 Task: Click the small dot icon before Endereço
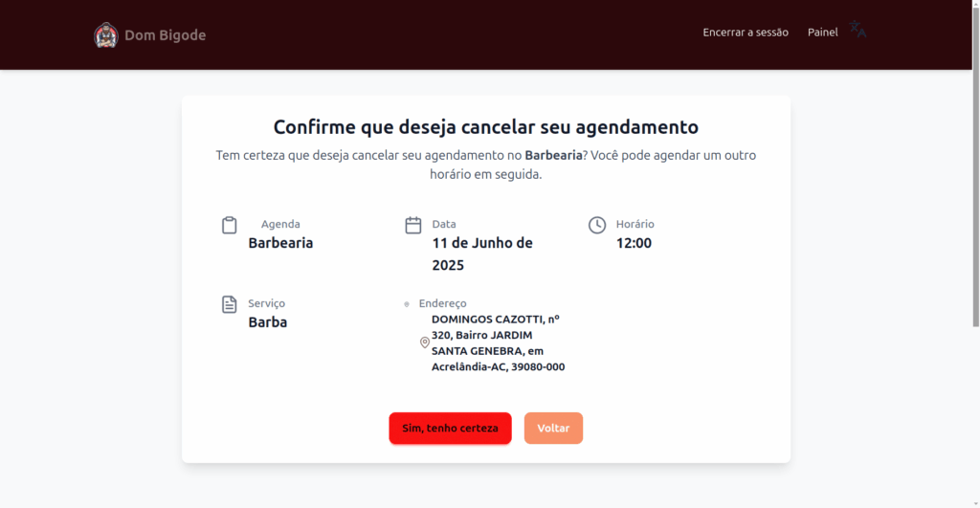click(x=407, y=304)
